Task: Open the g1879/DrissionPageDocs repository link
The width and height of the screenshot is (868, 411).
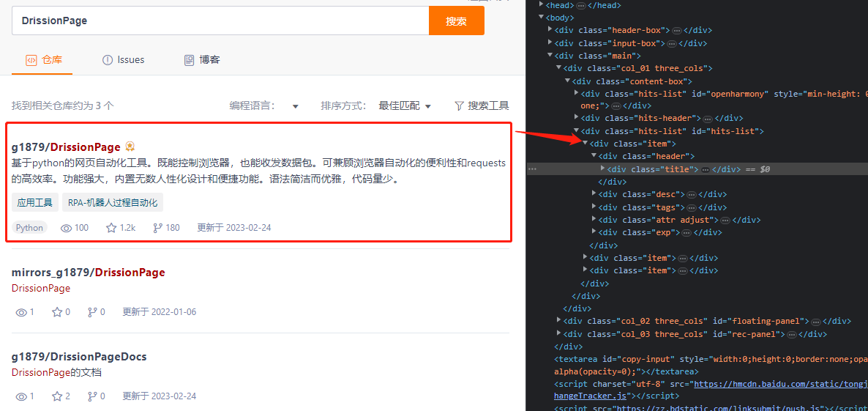Action: click(x=79, y=357)
